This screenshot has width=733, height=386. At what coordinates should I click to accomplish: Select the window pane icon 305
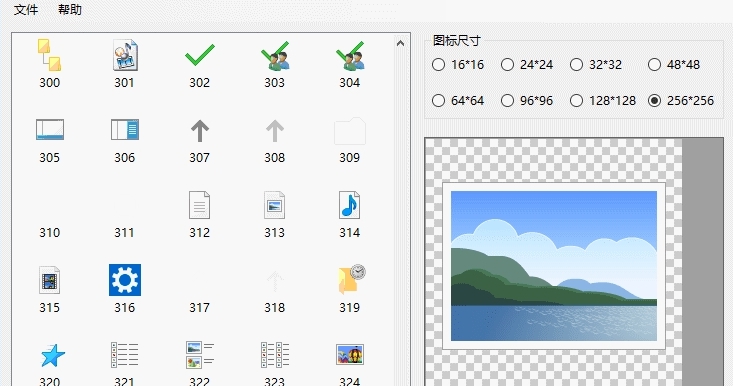[x=50, y=130]
